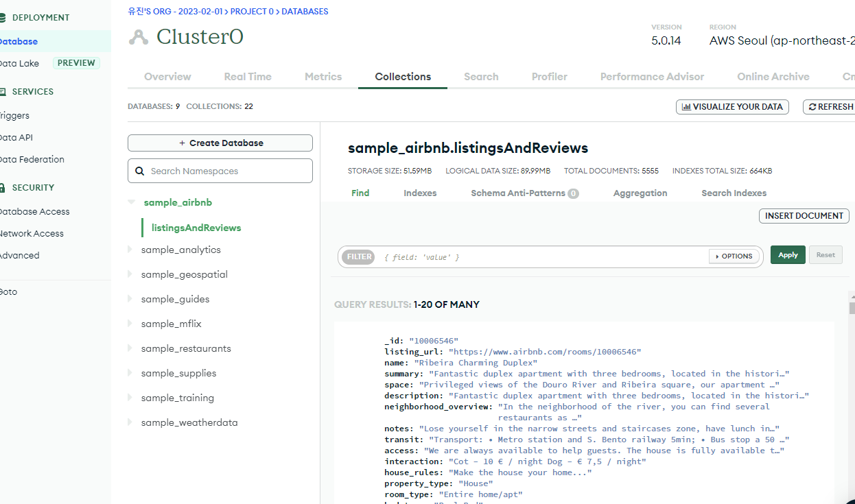Open the Aggregation sub-tab
Viewport: 855px width, 504px height.
(x=640, y=193)
